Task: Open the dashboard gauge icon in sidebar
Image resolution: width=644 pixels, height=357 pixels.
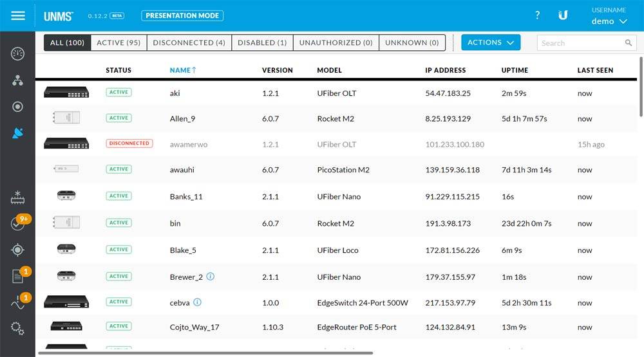Action: tap(17, 53)
